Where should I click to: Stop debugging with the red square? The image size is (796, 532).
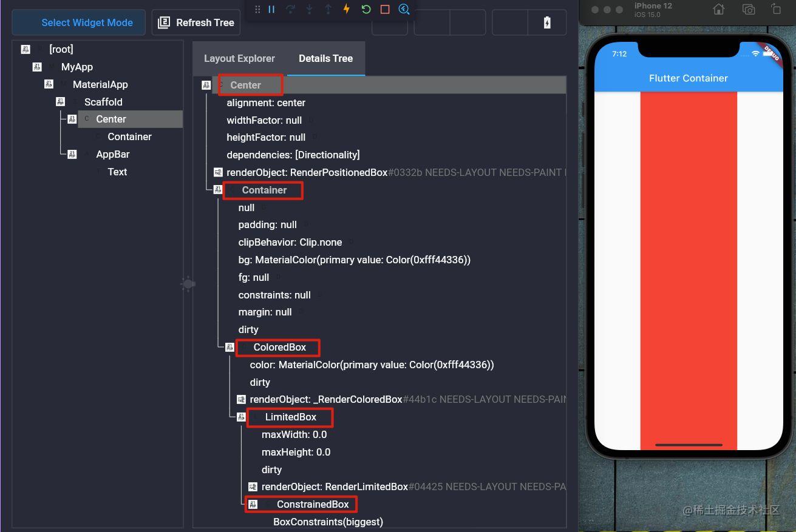tap(385, 9)
